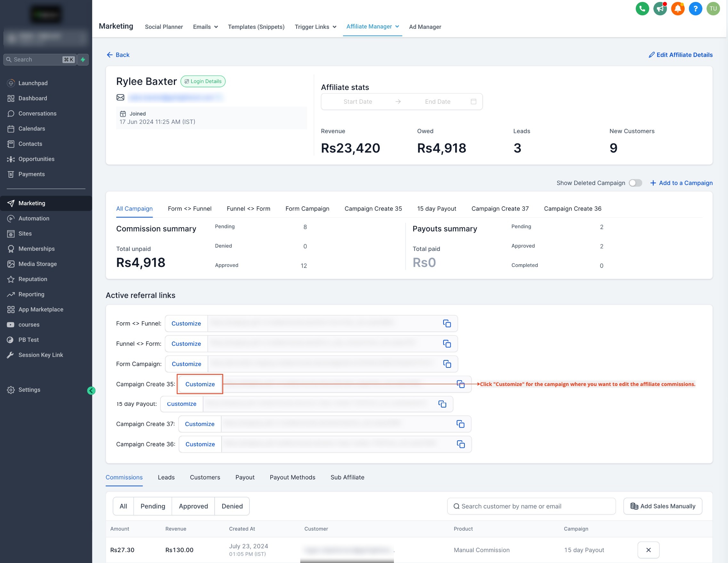
Task: Click Customize for Campaign Create 35
Action: tap(200, 384)
